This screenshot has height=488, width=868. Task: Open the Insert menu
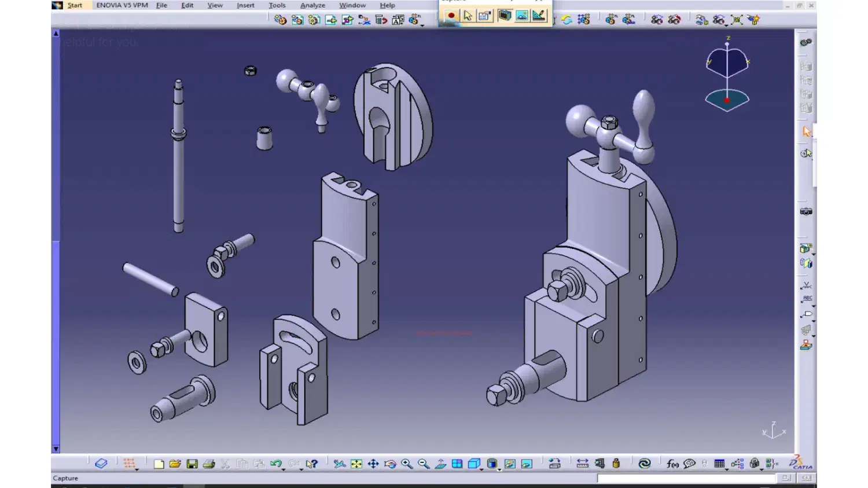[x=245, y=5]
